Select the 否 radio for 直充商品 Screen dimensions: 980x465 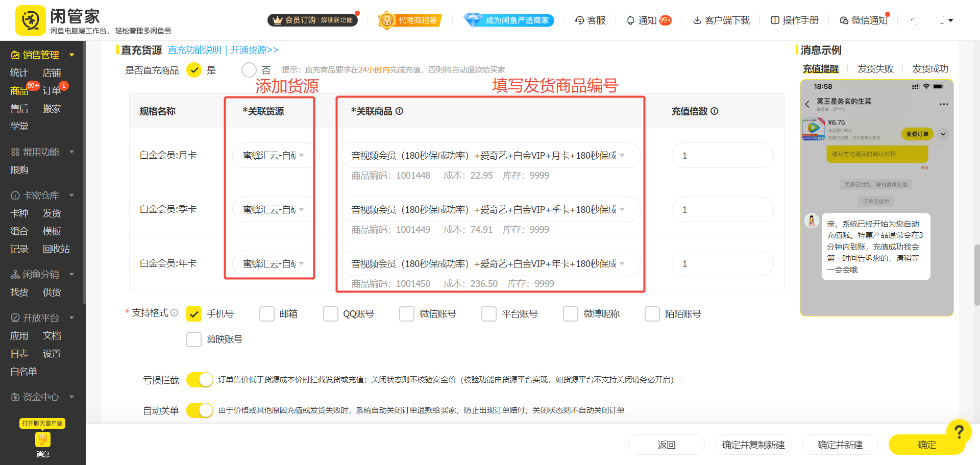click(x=249, y=70)
